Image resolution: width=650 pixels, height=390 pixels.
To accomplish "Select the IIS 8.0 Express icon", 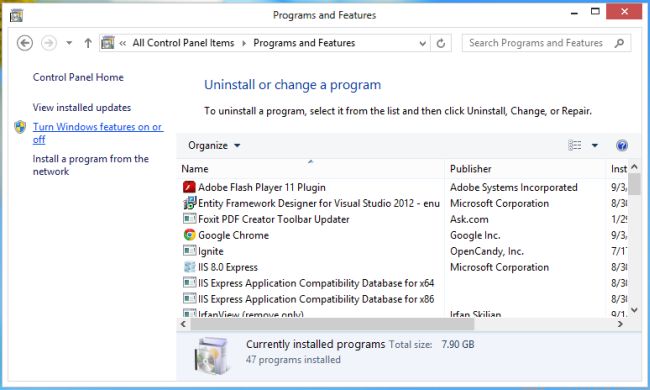I will click(189, 267).
